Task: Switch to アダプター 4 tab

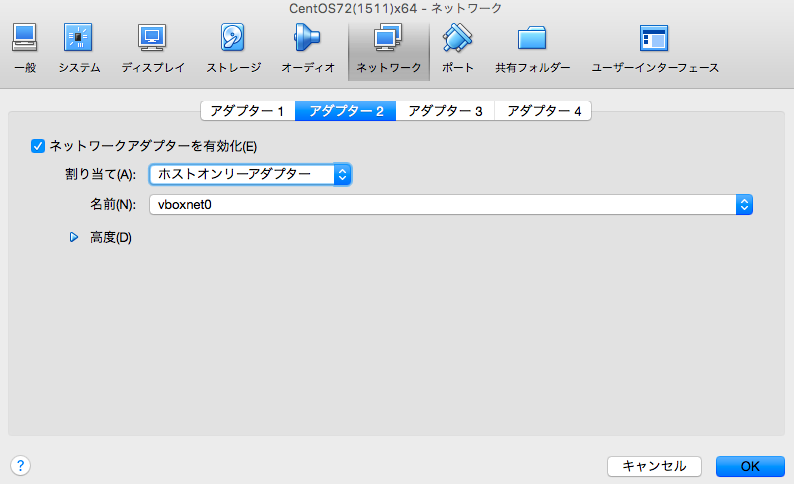Action: point(543,111)
